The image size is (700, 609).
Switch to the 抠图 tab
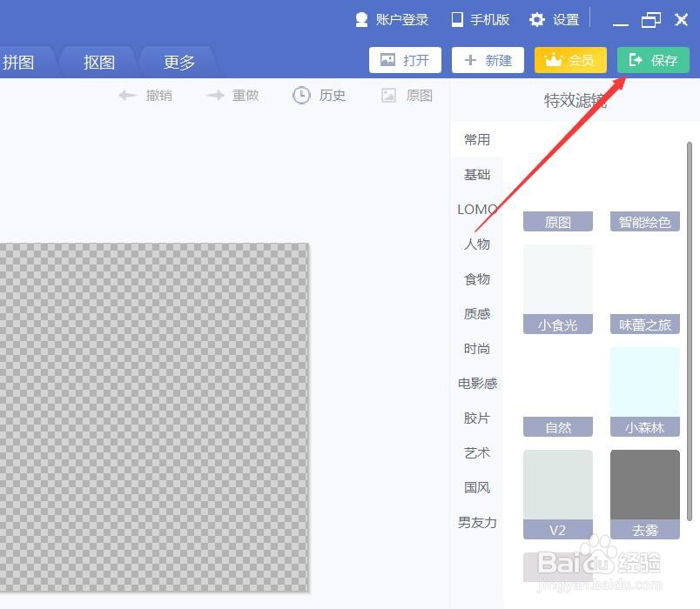pos(98,62)
